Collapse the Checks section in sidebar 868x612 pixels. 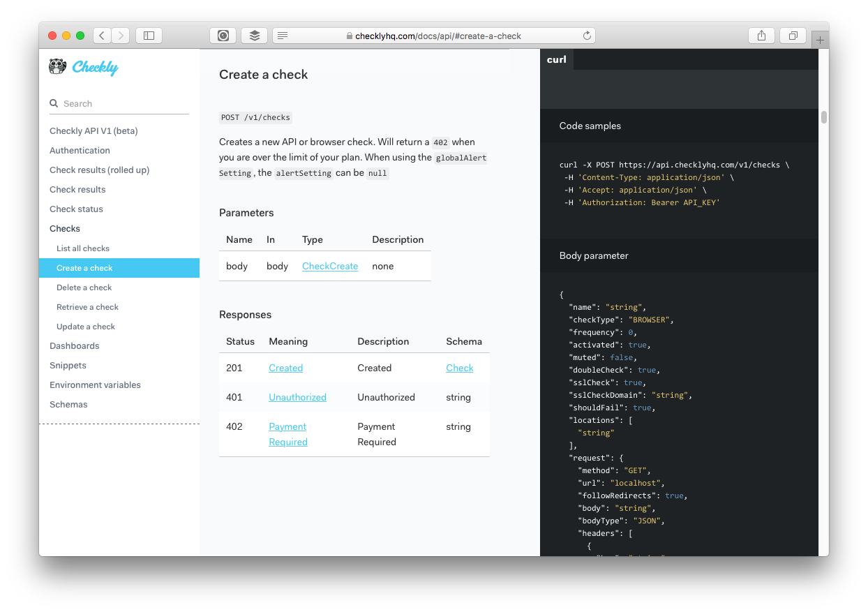pyautogui.click(x=65, y=228)
